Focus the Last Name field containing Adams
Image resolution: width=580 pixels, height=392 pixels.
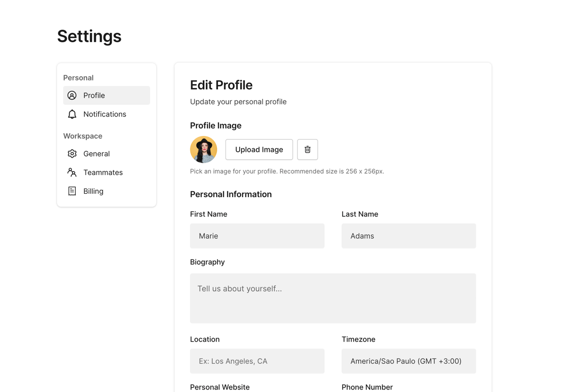(x=409, y=236)
